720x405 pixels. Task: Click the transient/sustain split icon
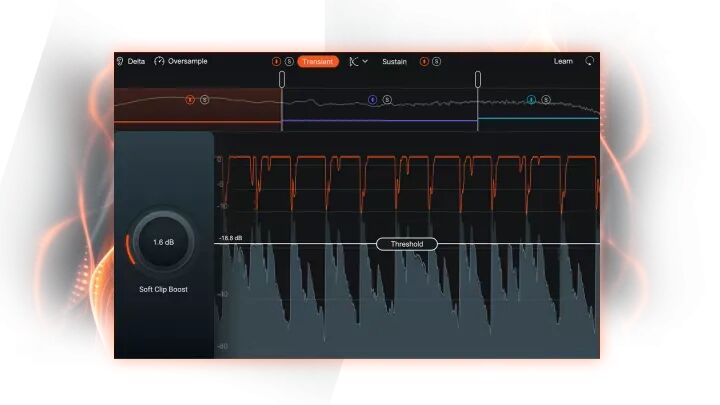[x=353, y=61]
